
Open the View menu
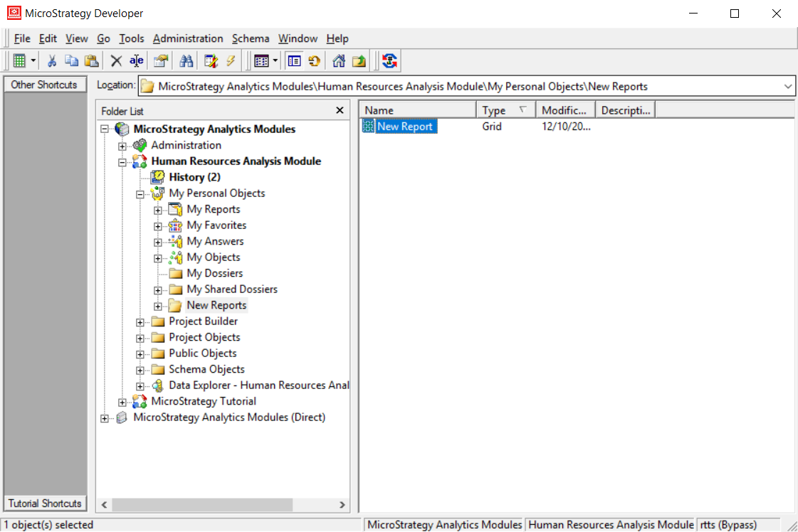(x=77, y=38)
